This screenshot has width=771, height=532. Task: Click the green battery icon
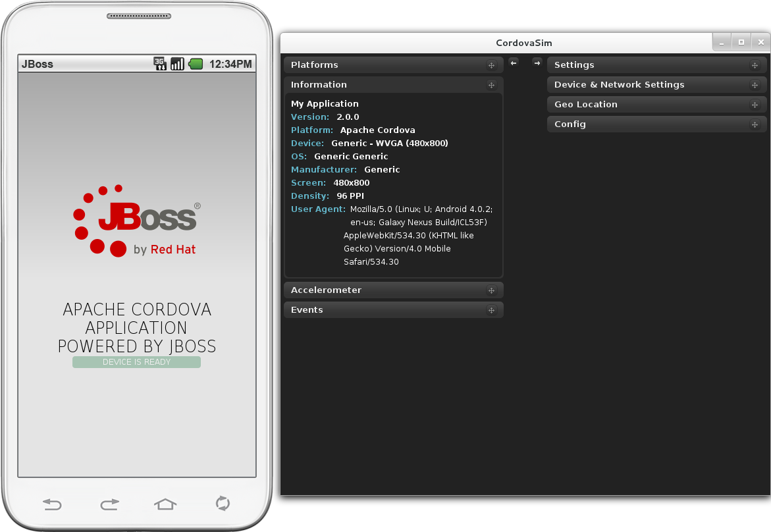(x=196, y=64)
